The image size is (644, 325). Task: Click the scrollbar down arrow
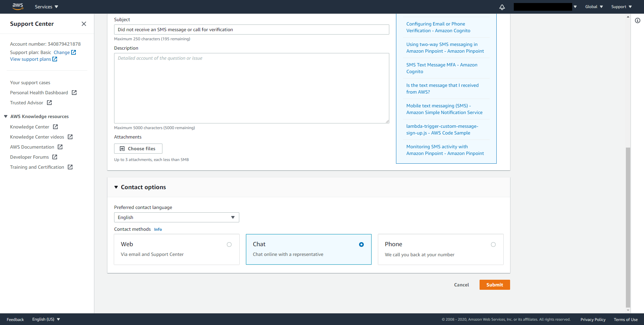coord(628,311)
